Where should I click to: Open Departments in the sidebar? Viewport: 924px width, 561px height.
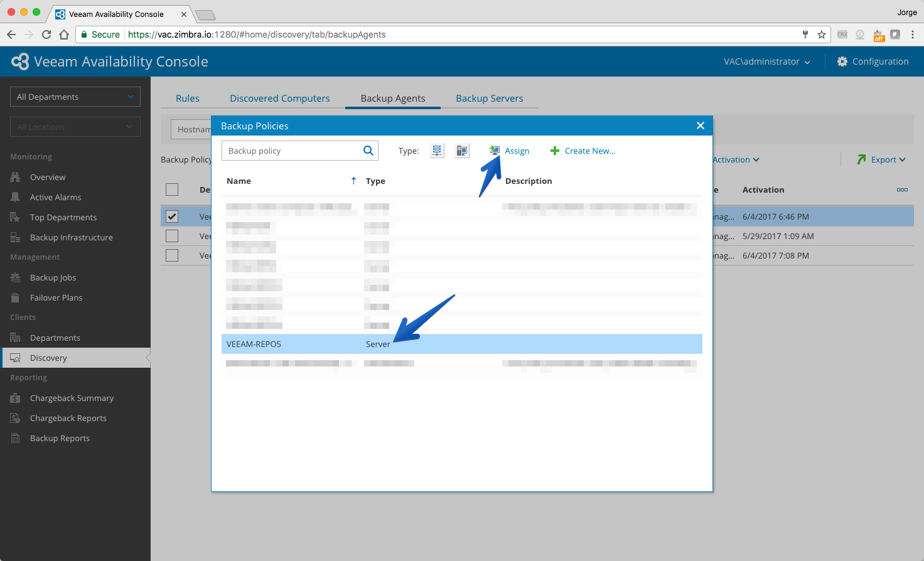[x=55, y=338]
